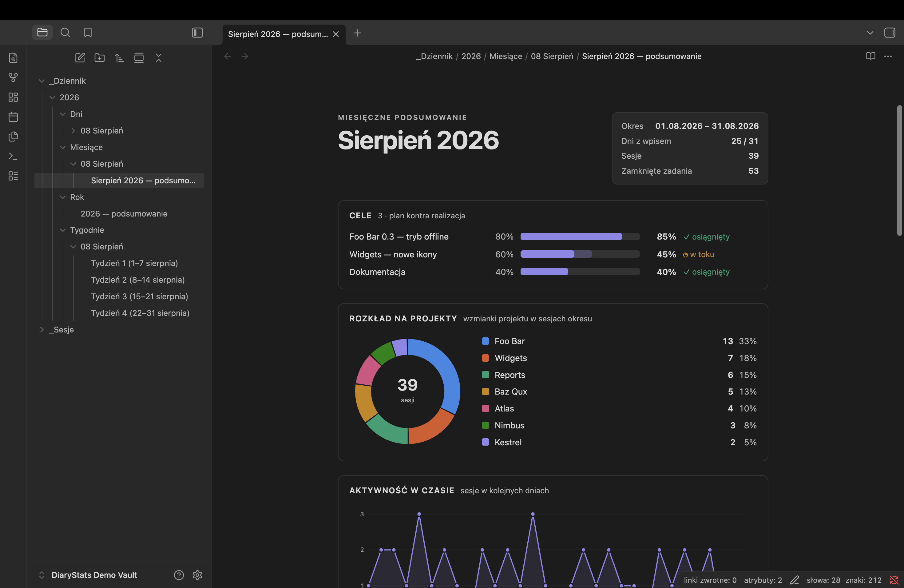Open a new tab with plus
Viewport: 904px width, 588px height.
(x=357, y=33)
